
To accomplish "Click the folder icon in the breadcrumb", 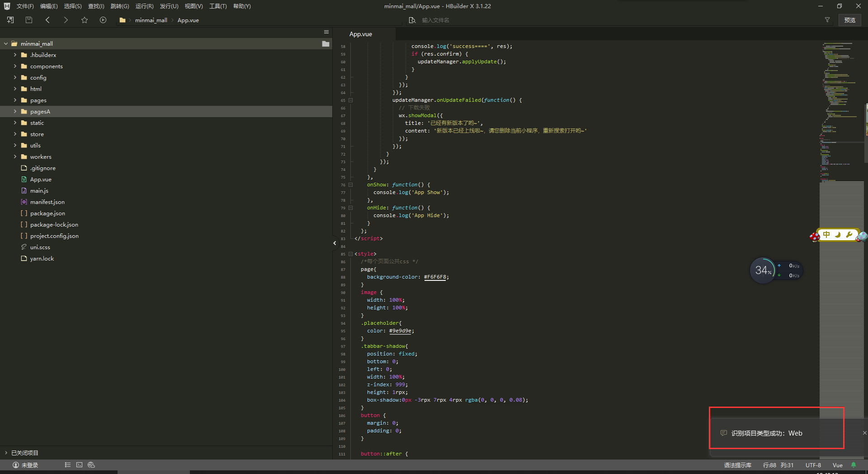I will (x=122, y=20).
